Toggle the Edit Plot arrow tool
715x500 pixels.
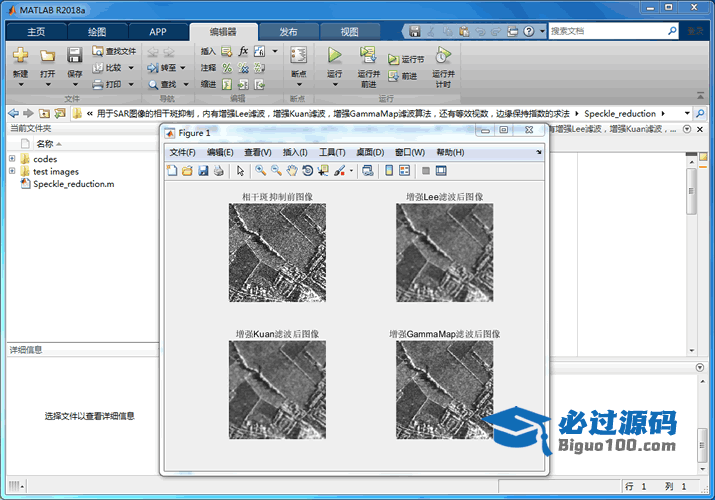pos(240,171)
